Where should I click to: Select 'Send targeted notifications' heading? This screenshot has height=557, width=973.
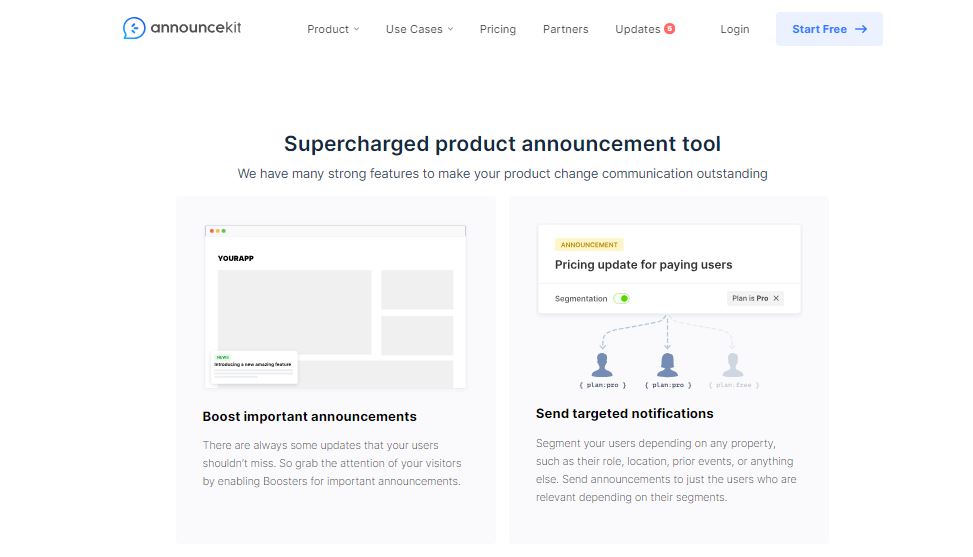click(624, 414)
